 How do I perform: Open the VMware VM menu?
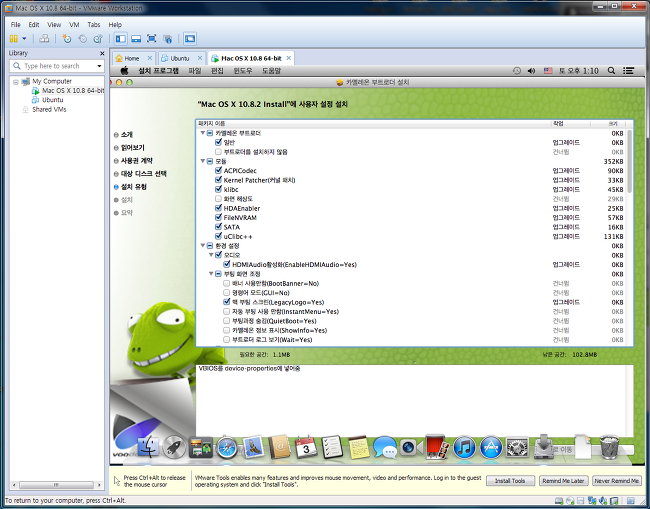tap(74, 25)
